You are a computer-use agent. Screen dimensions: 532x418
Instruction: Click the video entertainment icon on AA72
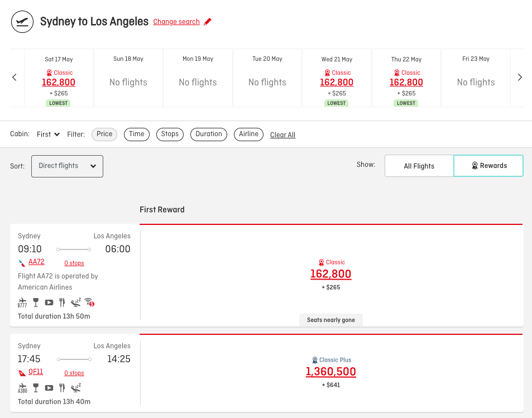(49, 302)
